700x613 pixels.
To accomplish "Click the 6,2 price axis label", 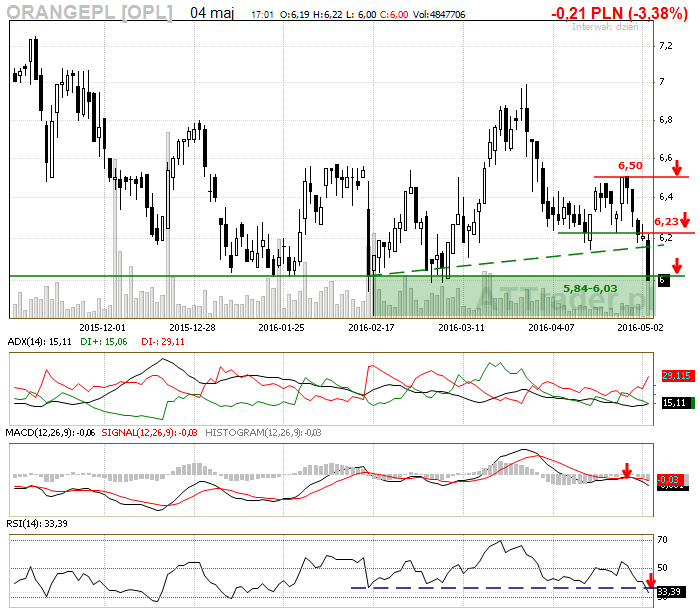I will (666, 238).
